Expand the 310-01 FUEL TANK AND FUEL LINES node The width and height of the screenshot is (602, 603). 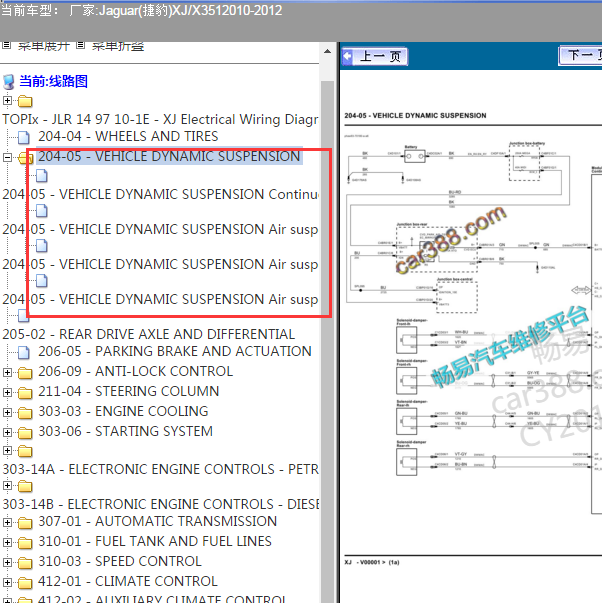tap(7, 542)
